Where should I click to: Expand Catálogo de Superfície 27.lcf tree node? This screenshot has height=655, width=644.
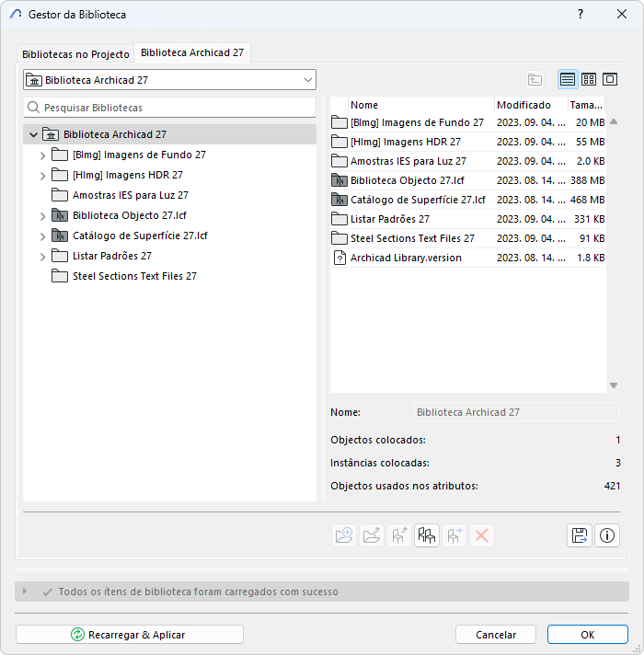[42, 236]
